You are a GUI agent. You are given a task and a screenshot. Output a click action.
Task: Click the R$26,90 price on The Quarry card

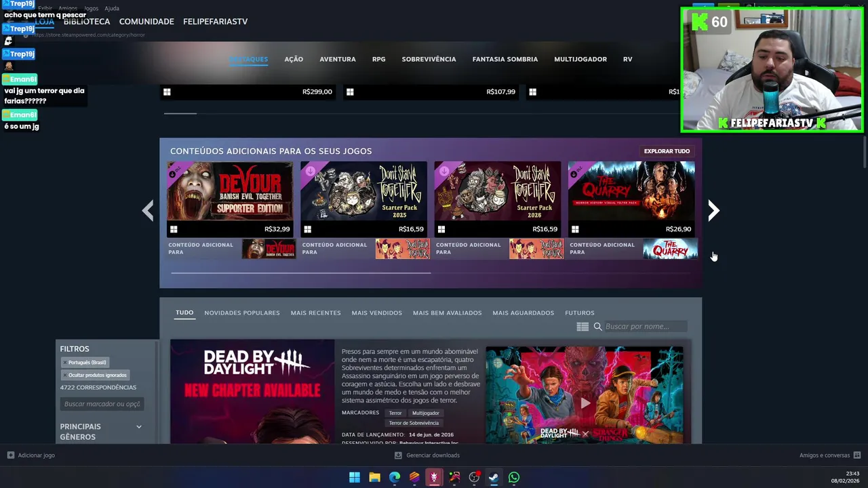678,229
